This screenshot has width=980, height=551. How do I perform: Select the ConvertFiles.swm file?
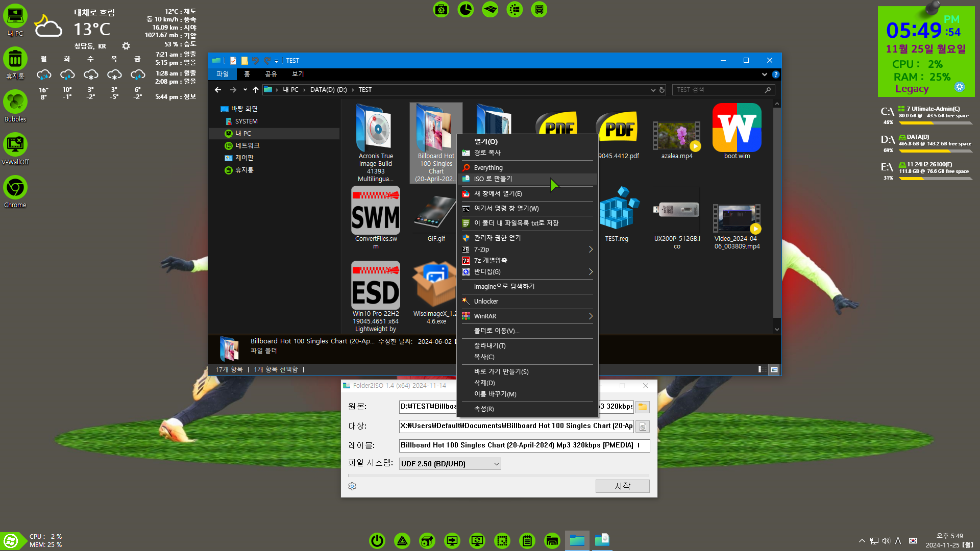click(x=376, y=218)
